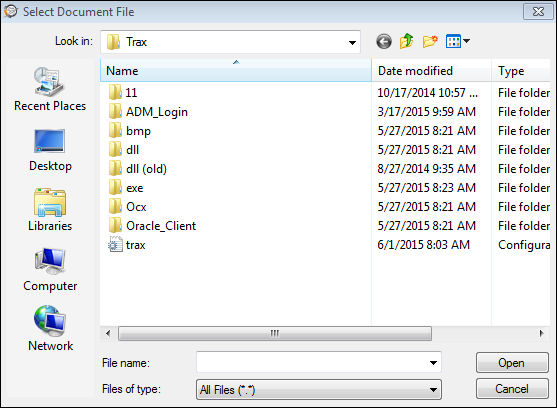Sort by Name column header
The width and height of the screenshot is (557, 408).
[236, 71]
